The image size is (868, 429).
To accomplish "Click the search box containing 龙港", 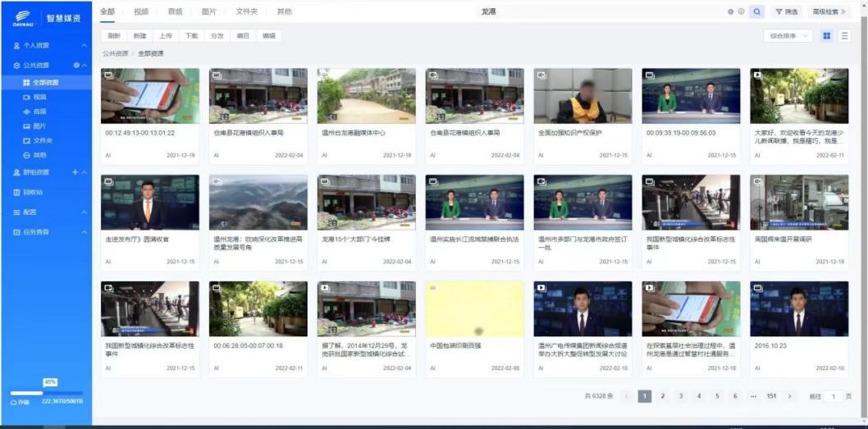I will pyautogui.click(x=601, y=11).
